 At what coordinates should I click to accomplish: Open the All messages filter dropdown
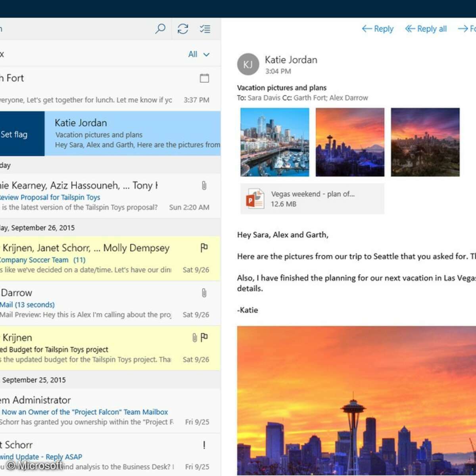tap(198, 54)
